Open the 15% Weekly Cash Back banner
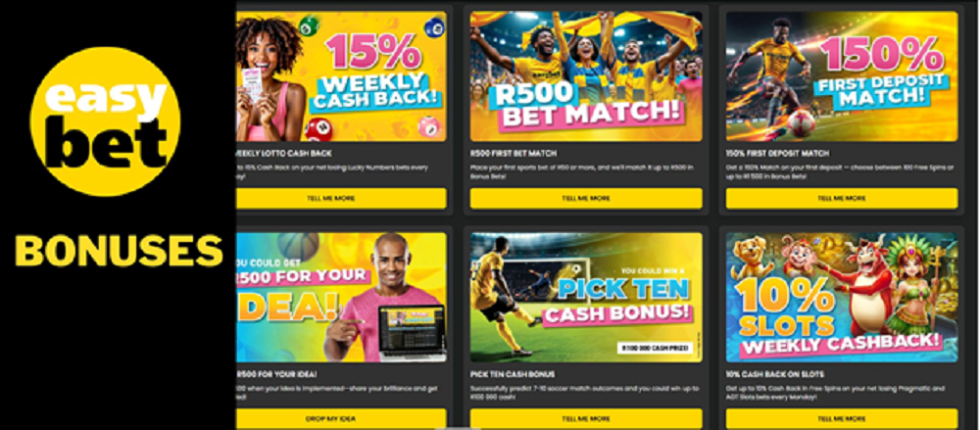Image resolution: width=980 pixels, height=430 pixels. pyautogui.click(x=341, y=76)
